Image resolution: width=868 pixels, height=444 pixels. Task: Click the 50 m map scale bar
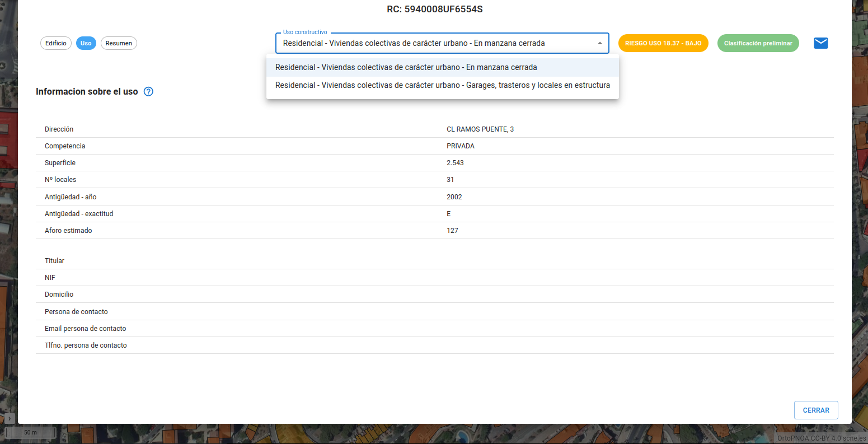click(x=30, y=432)
